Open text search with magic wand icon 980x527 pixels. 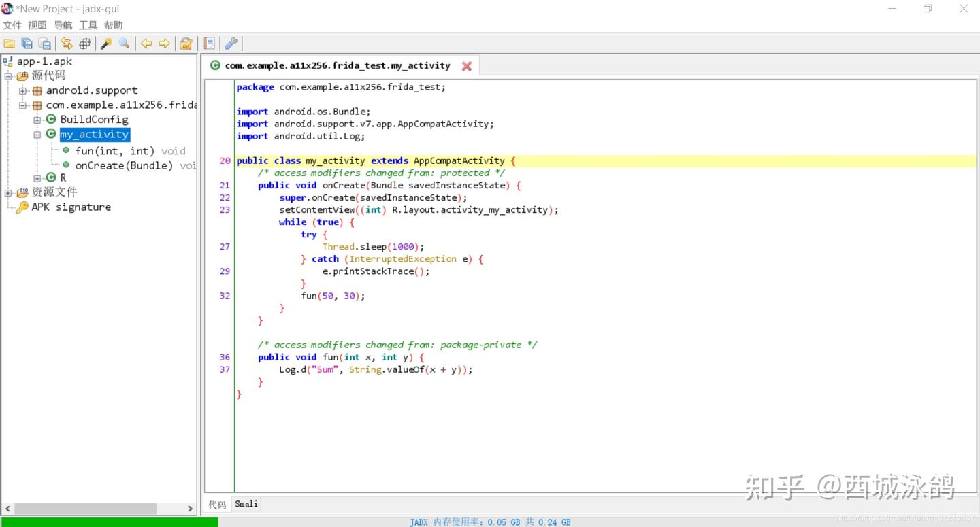pos(106,44)
